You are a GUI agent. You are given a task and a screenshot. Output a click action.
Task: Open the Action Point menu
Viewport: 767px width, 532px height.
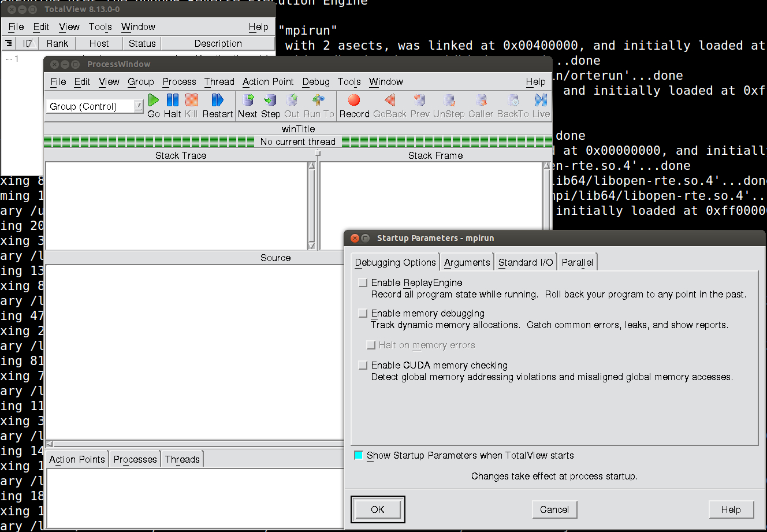pos(268,81)
